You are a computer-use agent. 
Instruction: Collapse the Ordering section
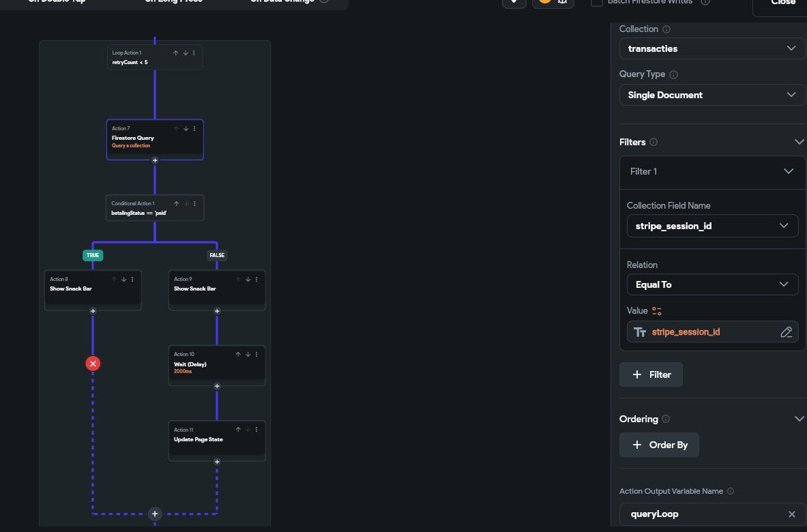(799, 419)
